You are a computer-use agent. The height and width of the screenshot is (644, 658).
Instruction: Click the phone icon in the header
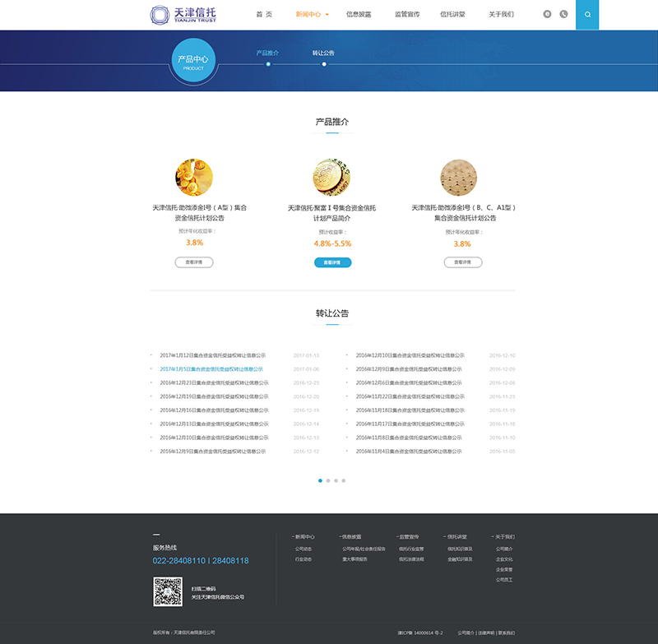[563, 14]
